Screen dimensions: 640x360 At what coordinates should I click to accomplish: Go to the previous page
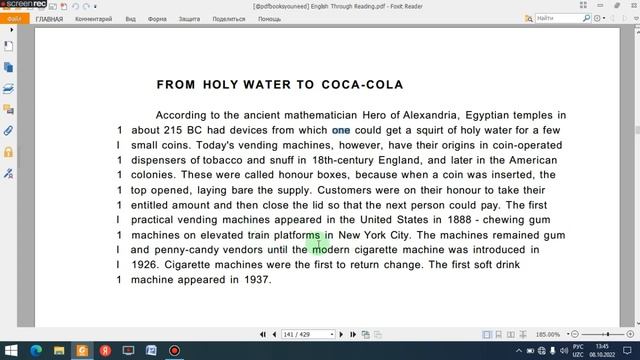point(274,334)
